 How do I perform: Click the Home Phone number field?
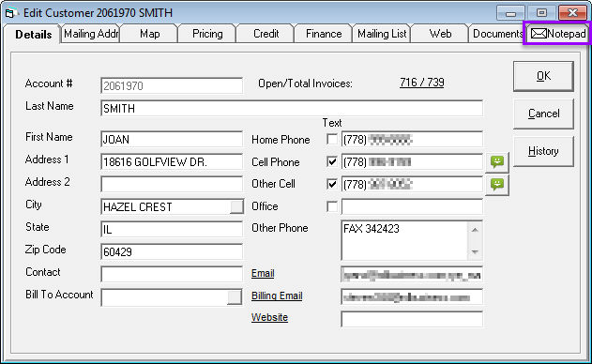pyautogui.click(x=412, y=140)
